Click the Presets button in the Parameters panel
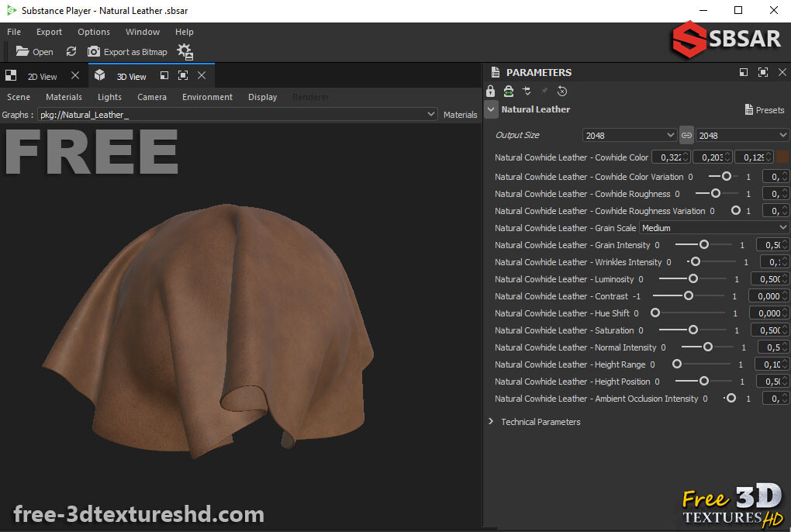This screenshot has width=791, height=532. [764, 109]
